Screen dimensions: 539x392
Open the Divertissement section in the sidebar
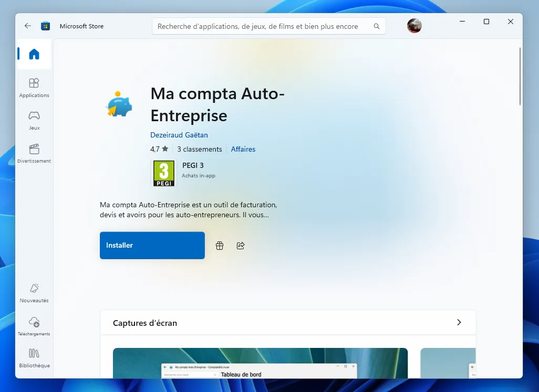pos(34,153)
